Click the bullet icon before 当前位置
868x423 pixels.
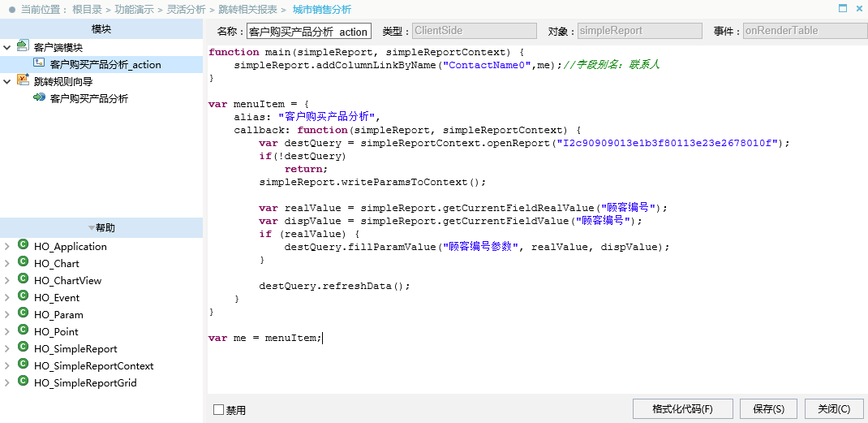tap(11, 10)
